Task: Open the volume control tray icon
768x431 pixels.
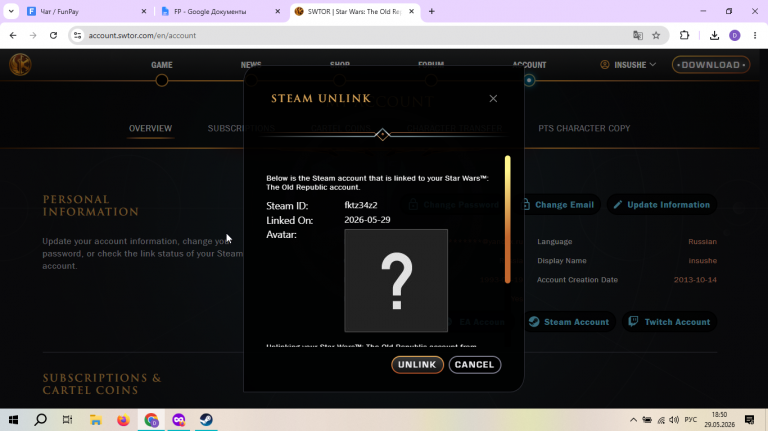Action: click(x=674, y=420)
